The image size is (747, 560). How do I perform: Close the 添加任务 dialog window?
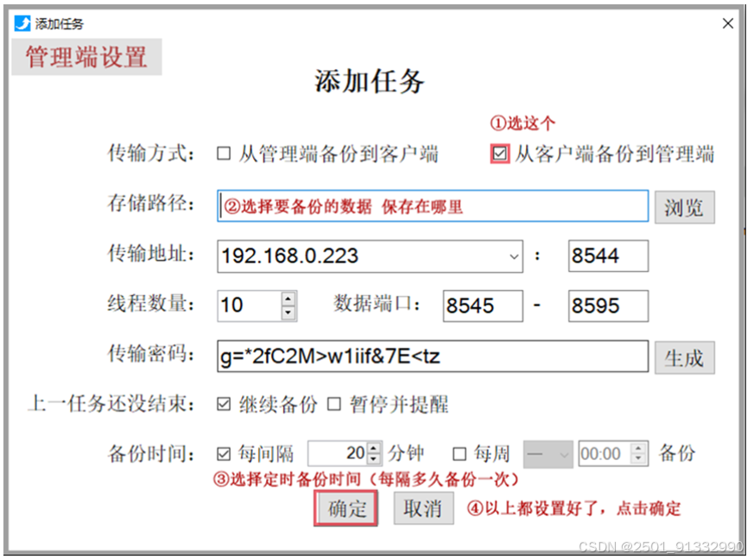coord(727,22)
